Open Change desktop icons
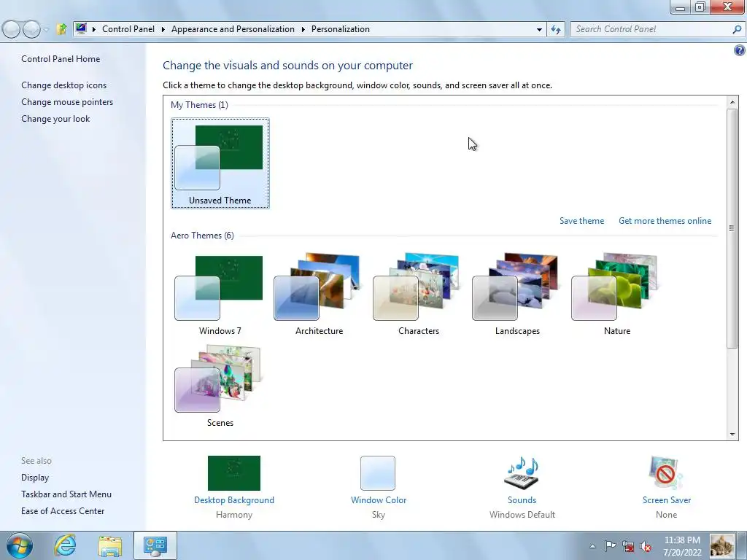The image size is (747, 560). pos(64,85)
